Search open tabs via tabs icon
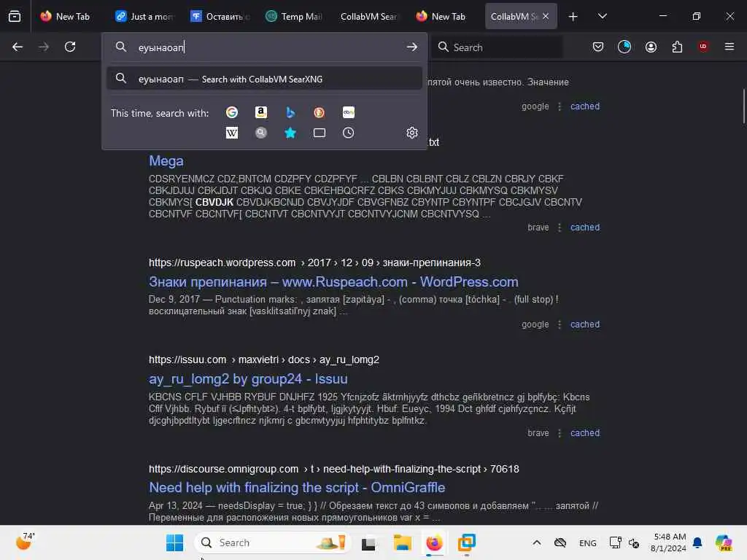 coord(320,133)
